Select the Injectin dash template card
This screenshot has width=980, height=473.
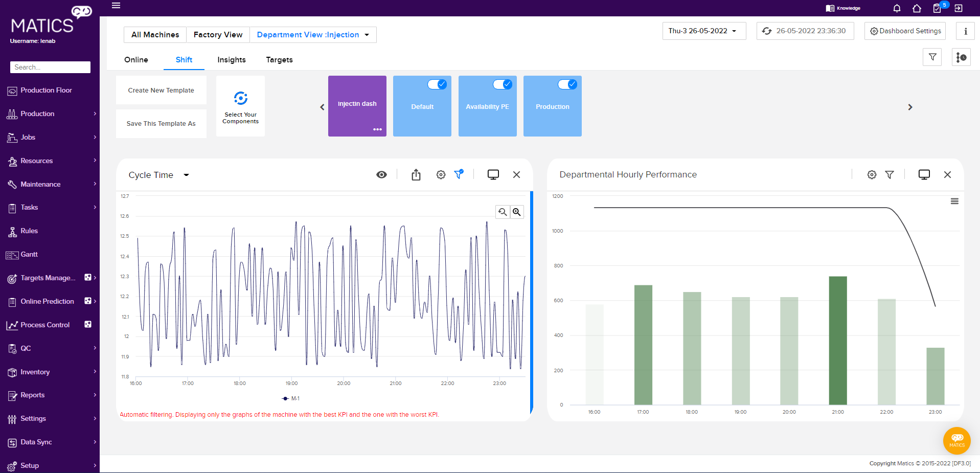click(357, 106)
